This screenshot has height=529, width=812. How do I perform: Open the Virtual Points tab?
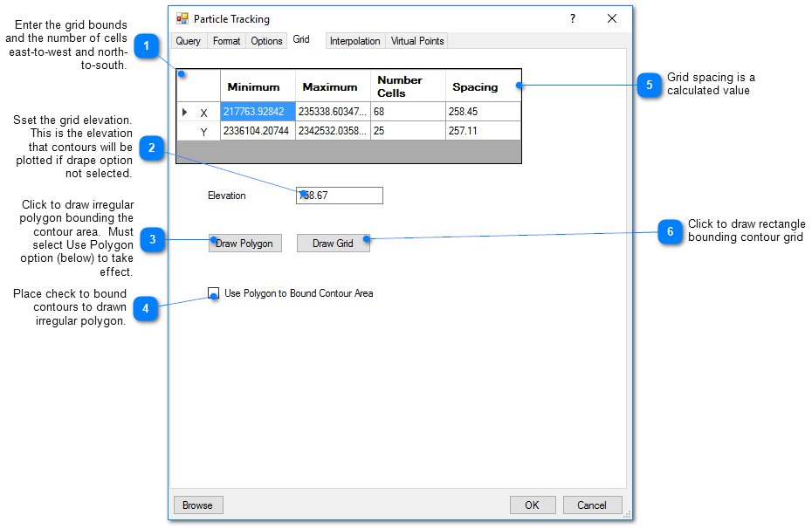point(417,41)
